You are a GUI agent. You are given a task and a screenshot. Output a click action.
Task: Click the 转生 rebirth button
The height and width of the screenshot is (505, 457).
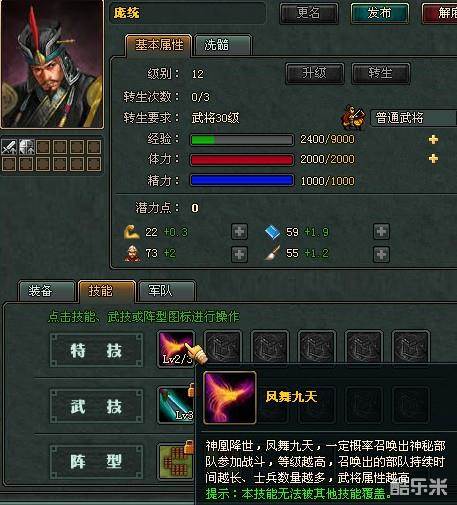coord(381,73)
